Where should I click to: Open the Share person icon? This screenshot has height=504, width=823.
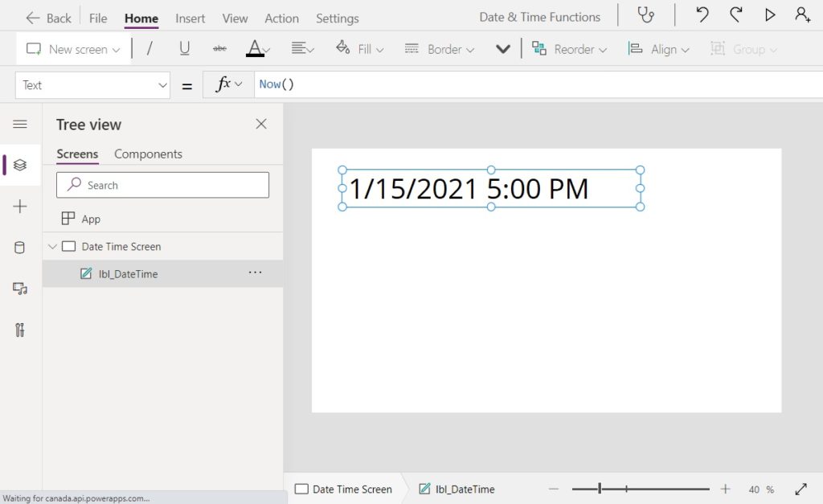point(802,14)
